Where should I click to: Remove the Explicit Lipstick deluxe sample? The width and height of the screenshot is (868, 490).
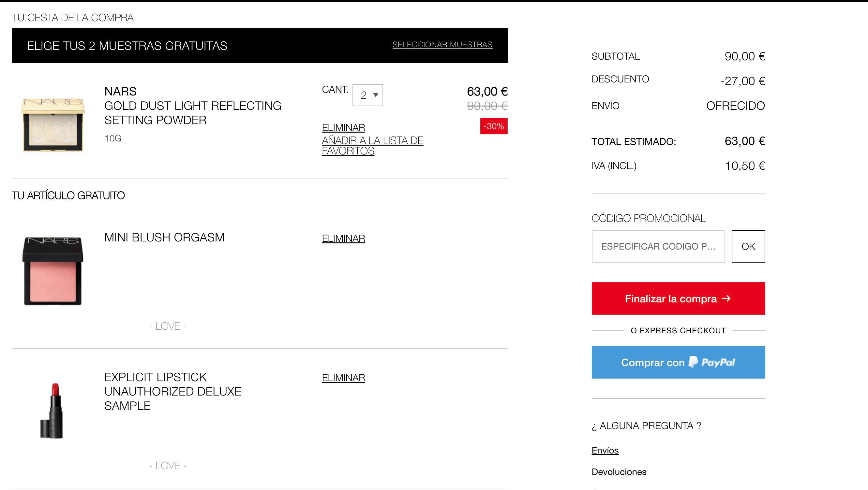tap(343, 378)
